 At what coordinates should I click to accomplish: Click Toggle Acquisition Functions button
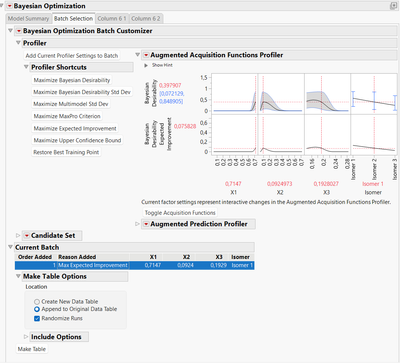pyautogui.click(x=180, y=213)
